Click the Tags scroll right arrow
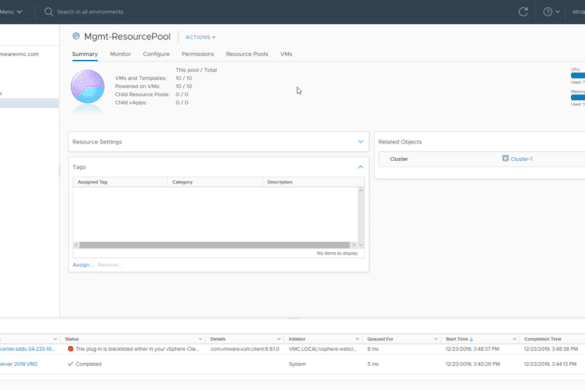This screenshot has height=390, width=585. click(x=353, y=245)
